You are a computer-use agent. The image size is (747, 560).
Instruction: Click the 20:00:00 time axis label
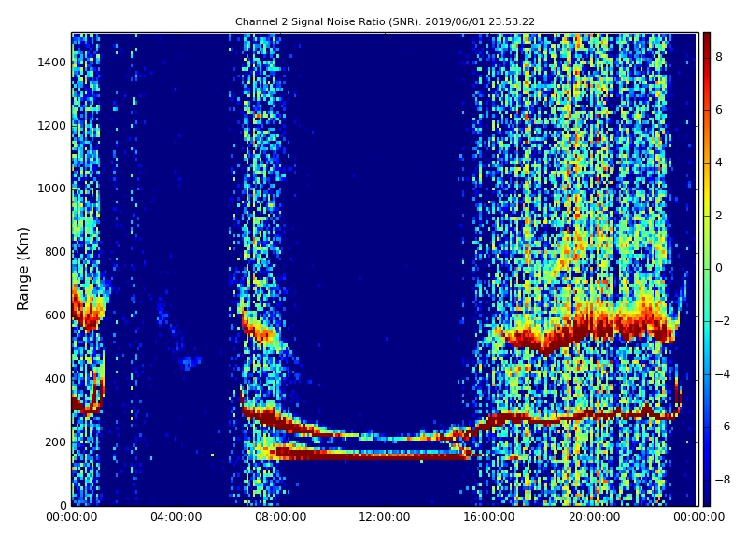pos(594,517)
